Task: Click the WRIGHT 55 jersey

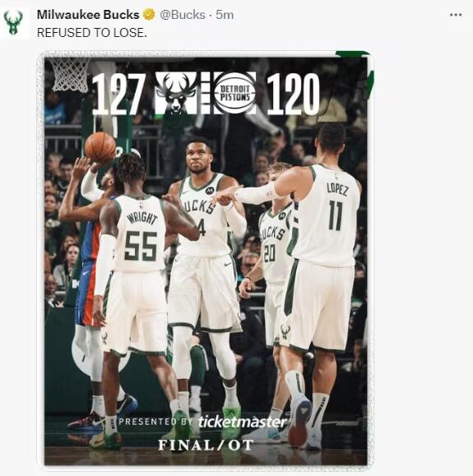Action: click(x=141, y=234)
